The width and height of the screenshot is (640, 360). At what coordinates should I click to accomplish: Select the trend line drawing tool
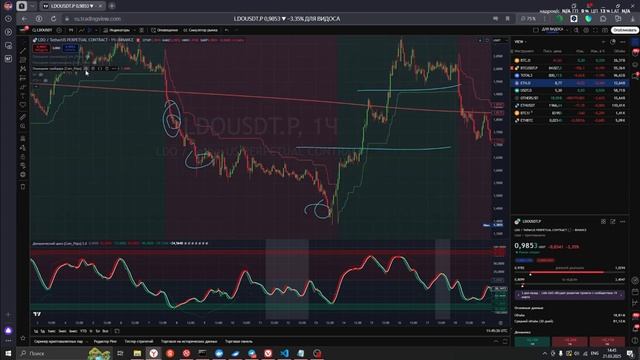point(23,51)
